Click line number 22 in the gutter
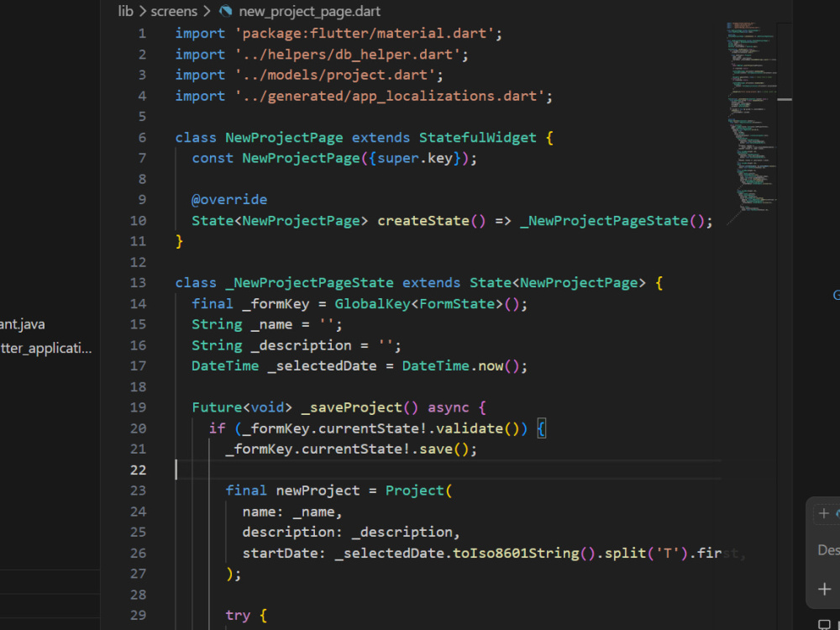This screenshot has height=630, width=840. pos(138,470)
